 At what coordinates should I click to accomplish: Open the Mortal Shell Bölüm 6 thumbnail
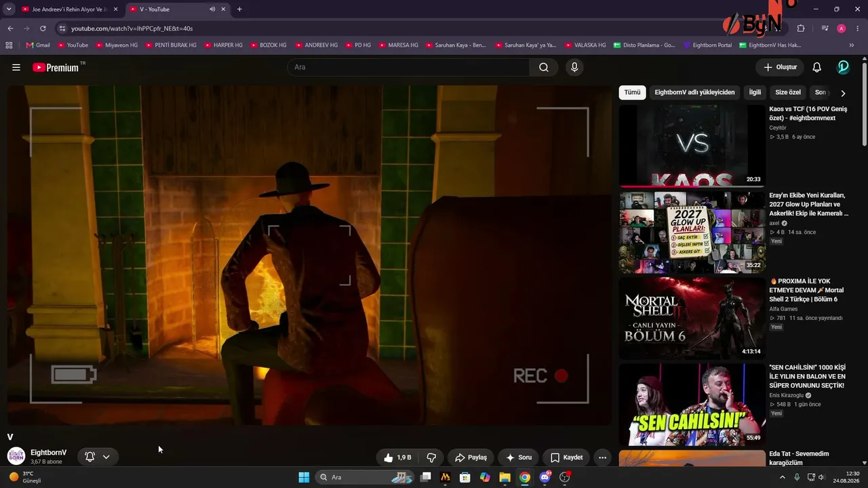(692, 318)
